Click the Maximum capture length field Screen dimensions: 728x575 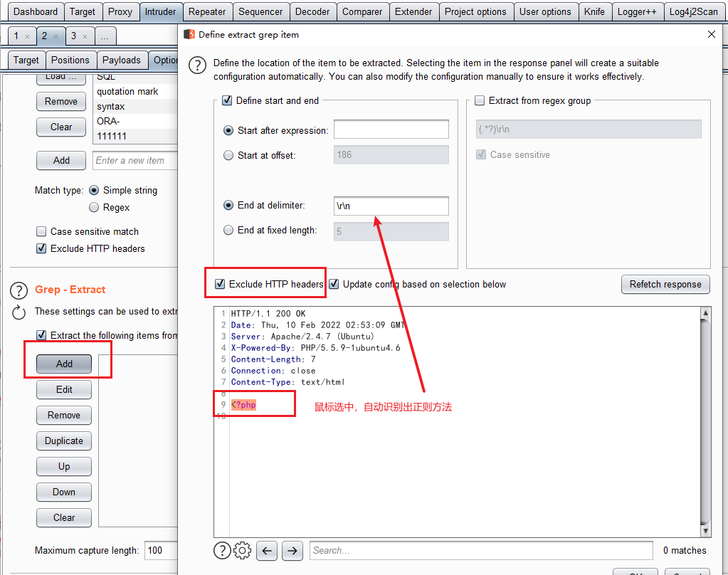point(161,550)
